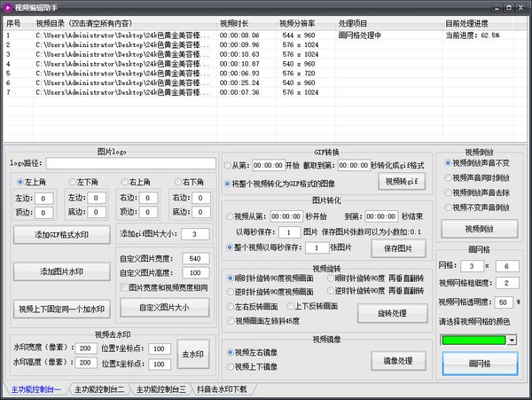Click the 保存图片 button
532x400 pixels.
coord(392,247)
